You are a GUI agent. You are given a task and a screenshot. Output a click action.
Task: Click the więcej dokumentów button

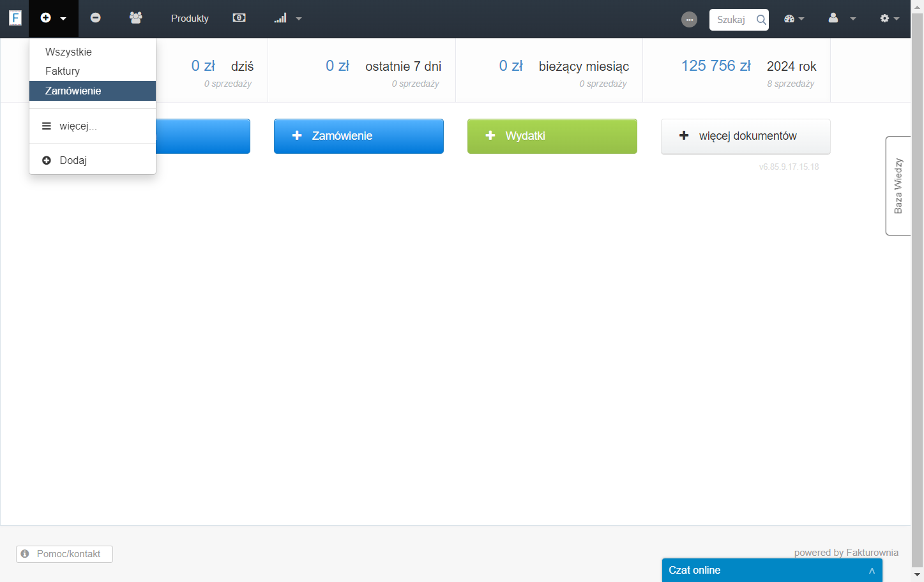pyautogui.click(x=746, y=136)
